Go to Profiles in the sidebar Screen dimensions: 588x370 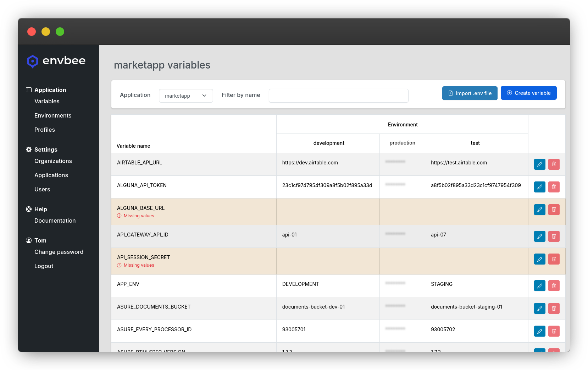(45, 130)
